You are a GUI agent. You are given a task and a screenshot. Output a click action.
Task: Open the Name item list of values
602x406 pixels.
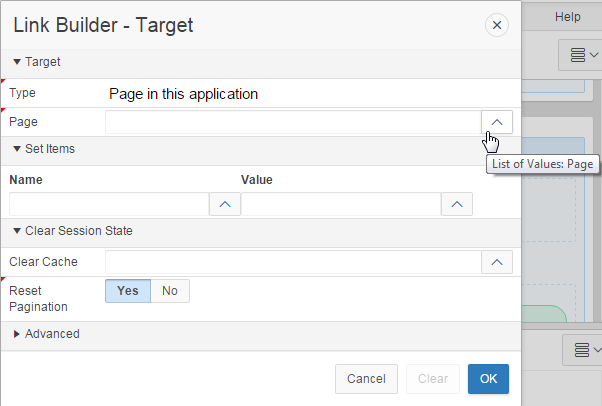[224, 204]
